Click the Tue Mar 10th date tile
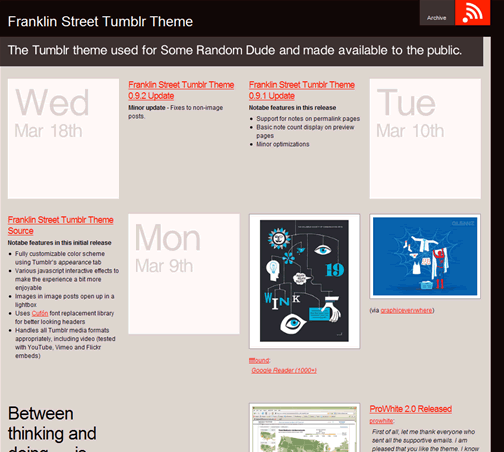The width and height of the screenshot is (504, 452). [x=425, y=139]
